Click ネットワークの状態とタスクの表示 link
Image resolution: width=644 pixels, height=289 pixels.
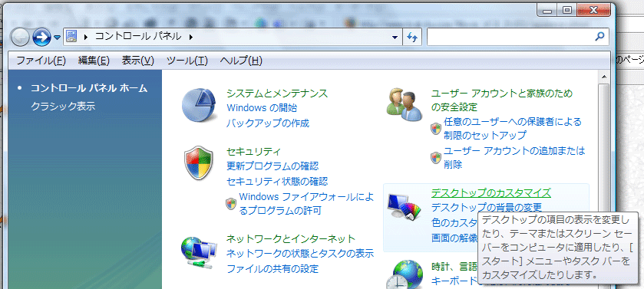click(300, 253)
